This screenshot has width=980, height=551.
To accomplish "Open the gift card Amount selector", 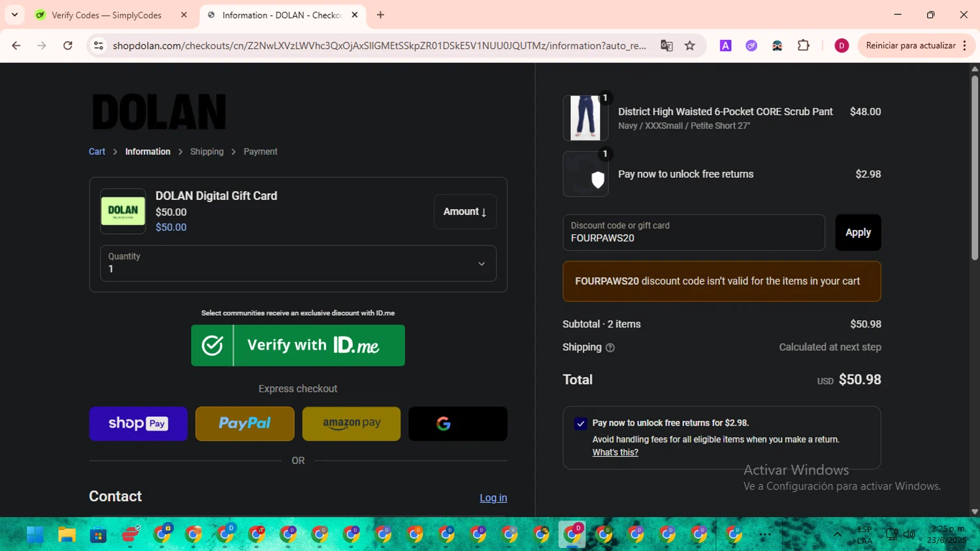I will [x=465, y=212].
